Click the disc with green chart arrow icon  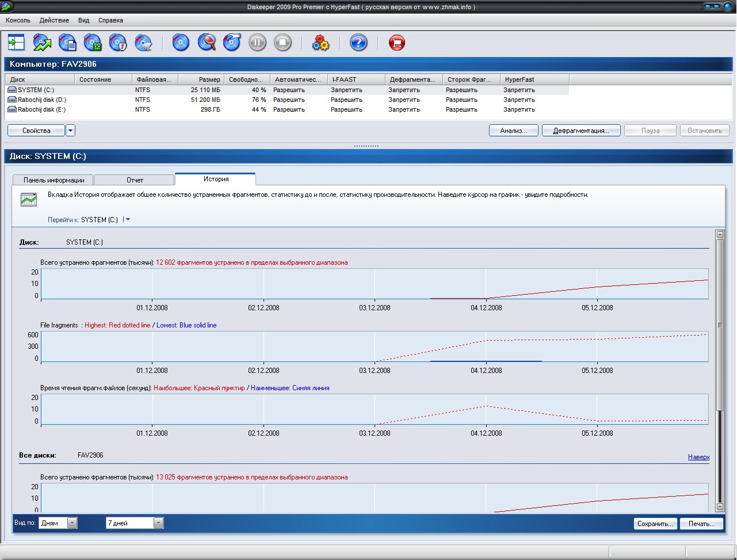42,43
